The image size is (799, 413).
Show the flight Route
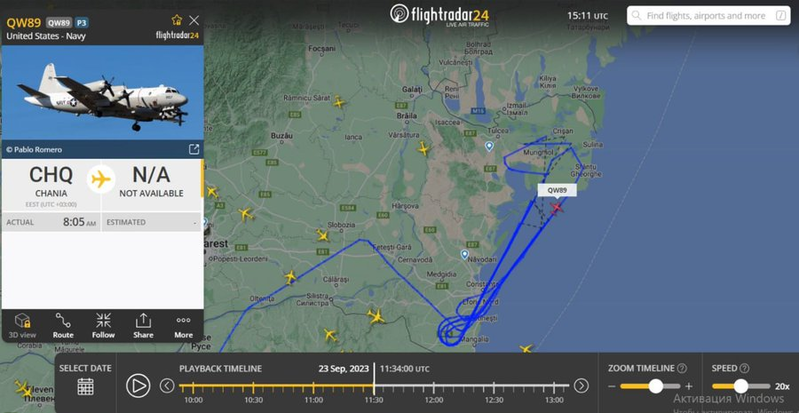click(x=63, y=325)
